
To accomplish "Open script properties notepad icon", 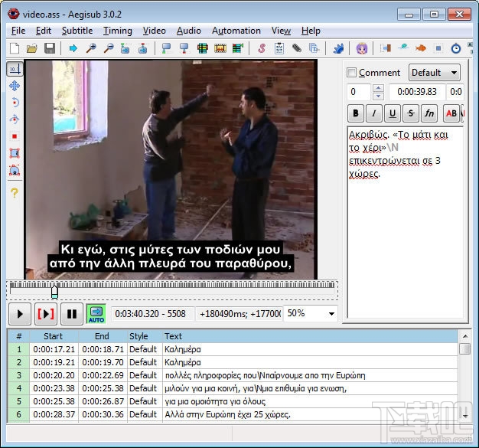I will pos(279,48).
